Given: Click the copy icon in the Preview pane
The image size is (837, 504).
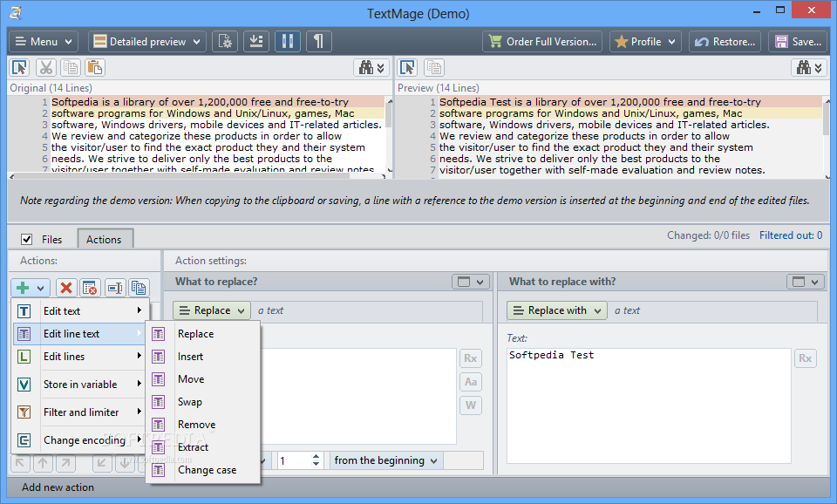Looking at the screenshot, I should point(434,68).
